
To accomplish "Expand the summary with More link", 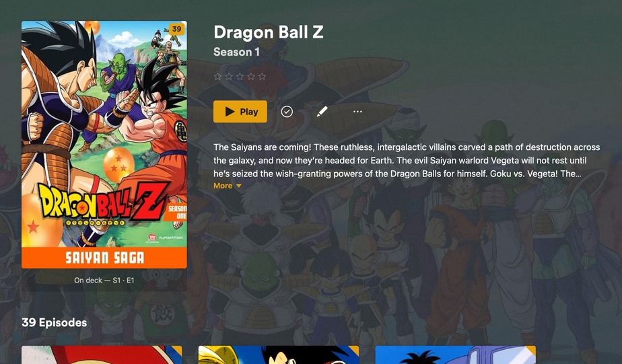I will point(223,186).
